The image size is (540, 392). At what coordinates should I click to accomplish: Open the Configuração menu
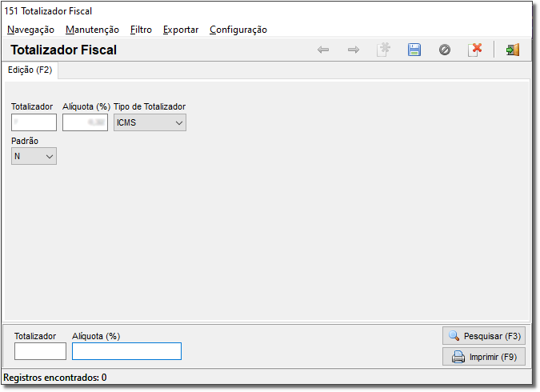click(238, 30)
